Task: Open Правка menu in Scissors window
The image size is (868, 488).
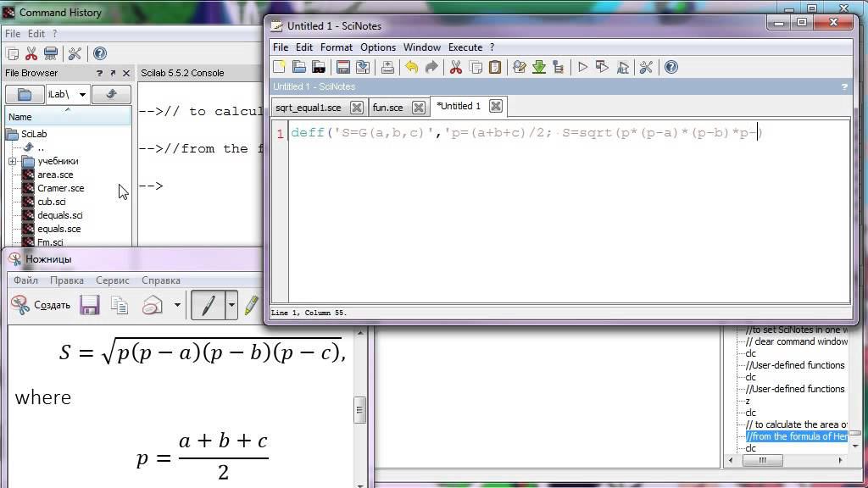Action: [x=67, y=280]
